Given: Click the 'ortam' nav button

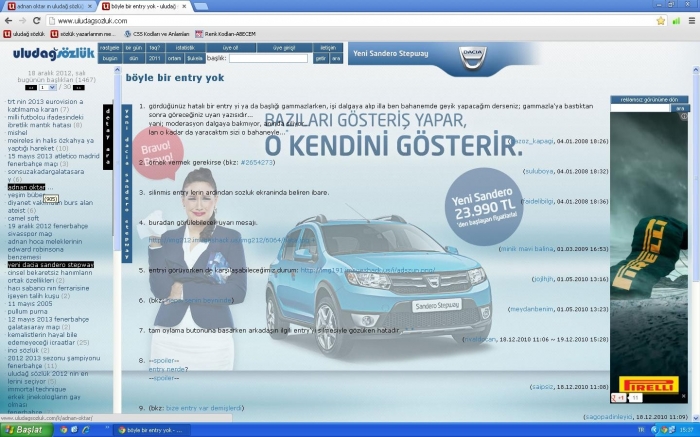Looking at the screenshot, I should 175,58.
